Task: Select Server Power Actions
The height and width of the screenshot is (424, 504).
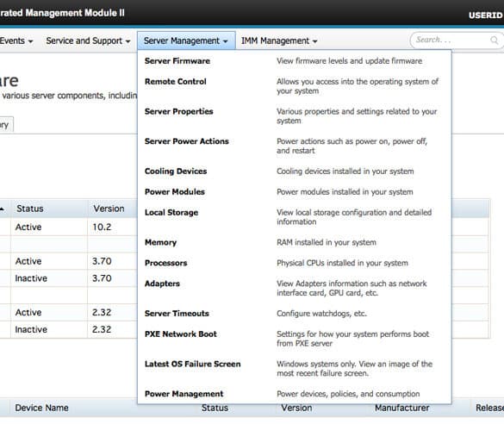Action: coord(186,141)
